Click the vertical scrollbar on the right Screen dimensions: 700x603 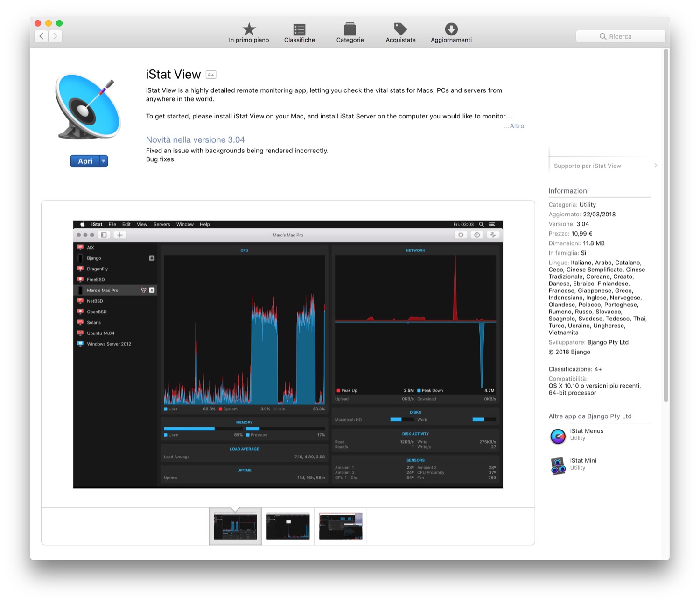pyautogui.click(x=666, y=225)
